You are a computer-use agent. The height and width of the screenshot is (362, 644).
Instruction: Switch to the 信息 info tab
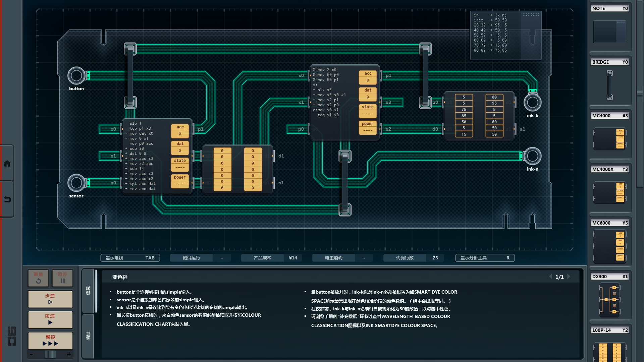(x=88, y=291)
